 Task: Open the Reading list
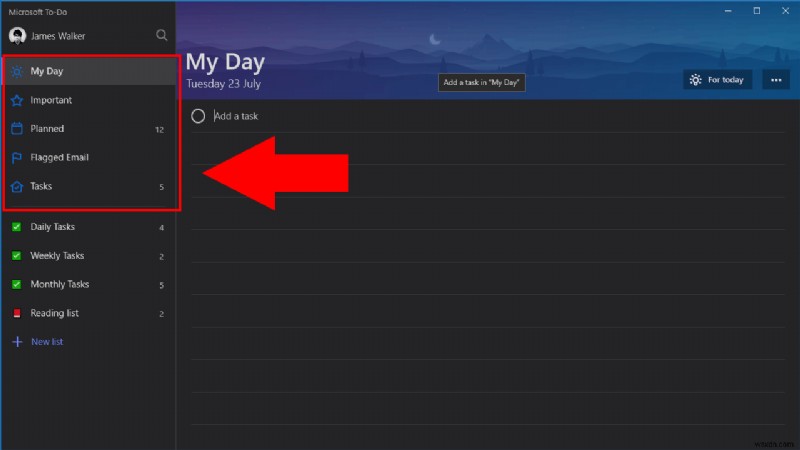coord(90,313)
